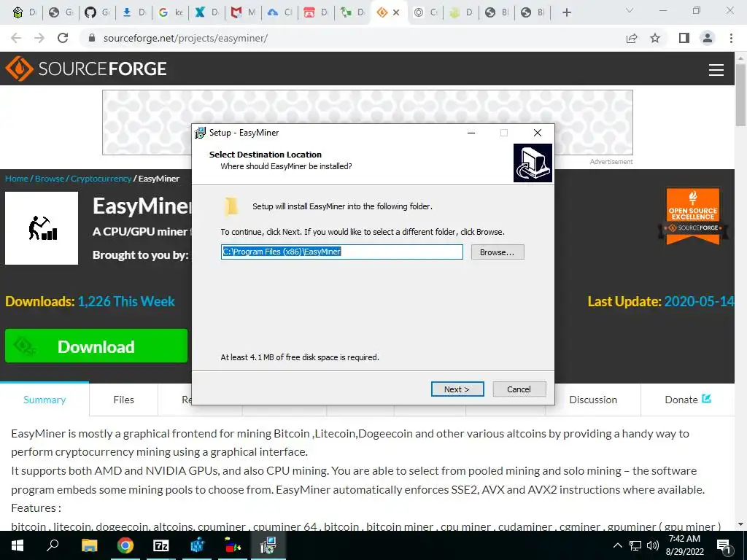Open the Summary tab

44,400
